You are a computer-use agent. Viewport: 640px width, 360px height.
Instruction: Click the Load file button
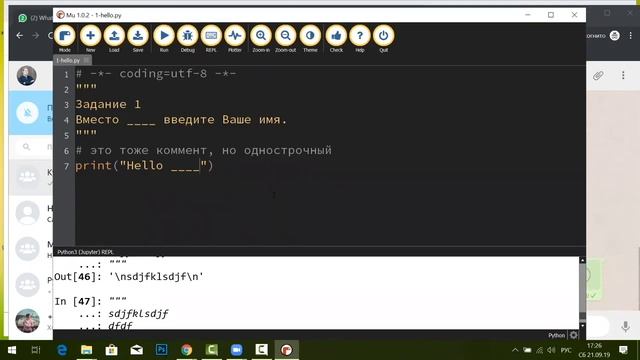click(114, 38)
